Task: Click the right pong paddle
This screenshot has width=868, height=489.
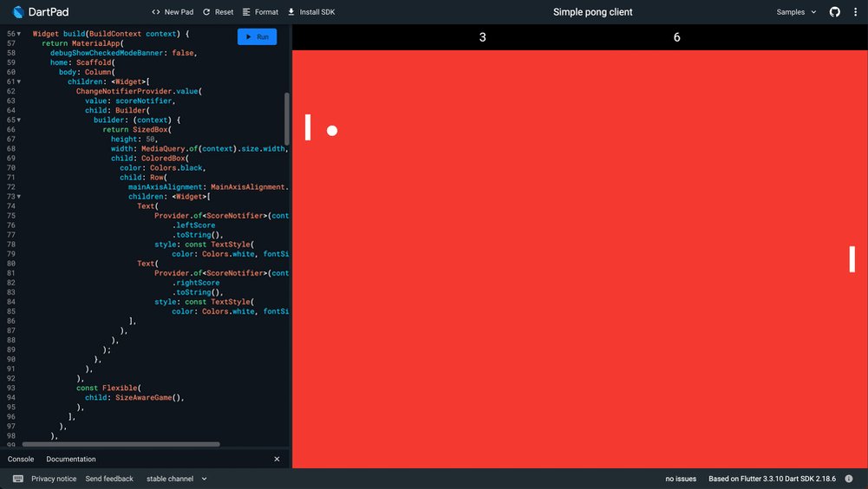Action: 852,259
